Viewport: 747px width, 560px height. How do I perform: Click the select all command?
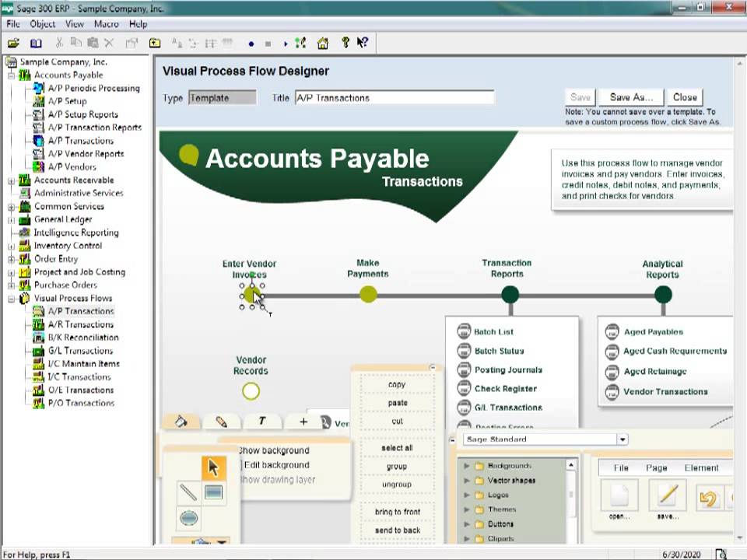point(397,448)
